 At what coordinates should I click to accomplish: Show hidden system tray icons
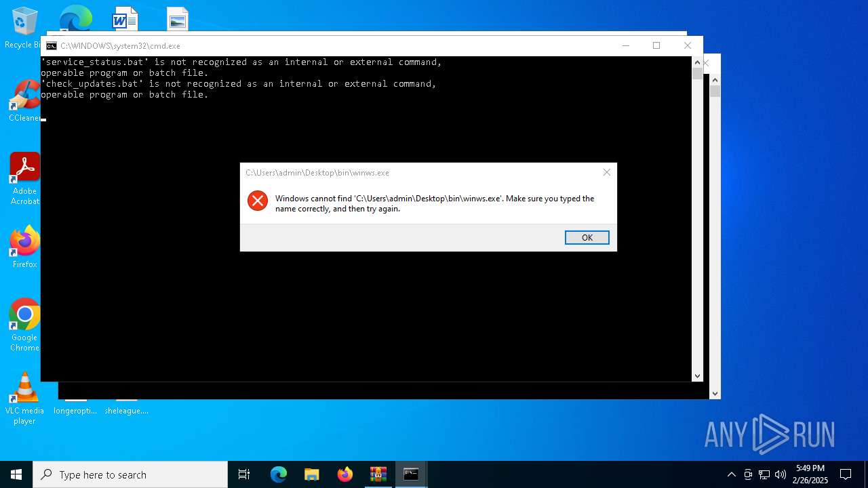point(731,474)
